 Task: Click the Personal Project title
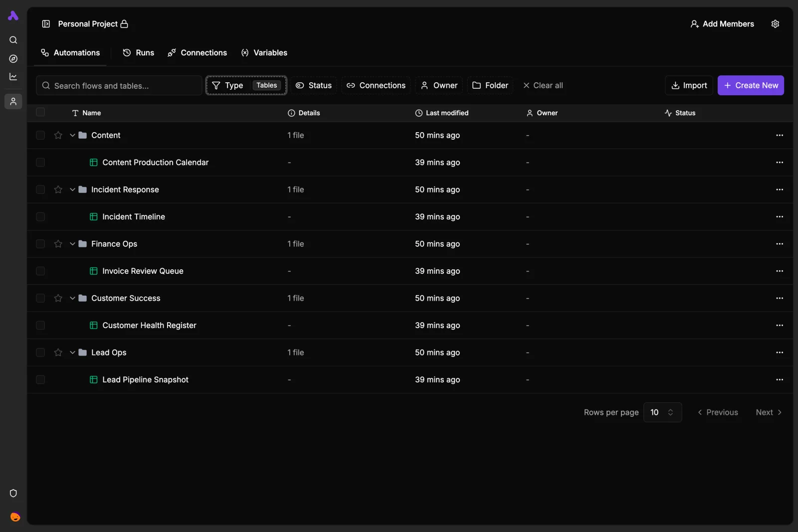(x=88, y=24)
